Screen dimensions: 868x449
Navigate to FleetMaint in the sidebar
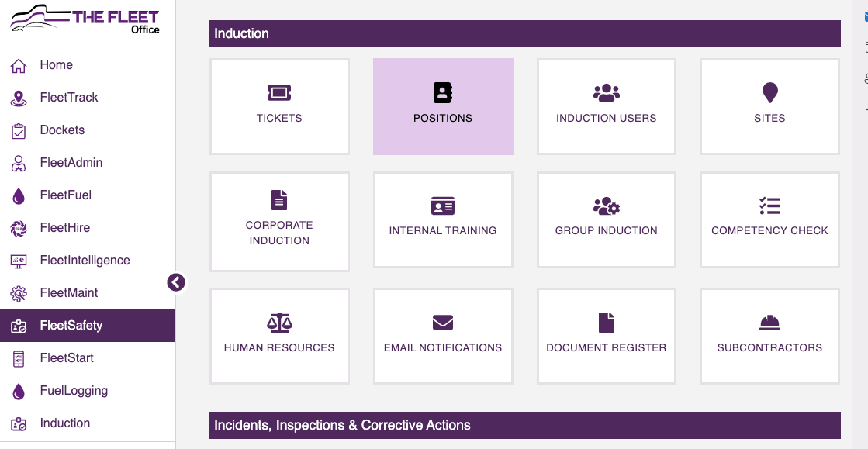tap(68, 293)
